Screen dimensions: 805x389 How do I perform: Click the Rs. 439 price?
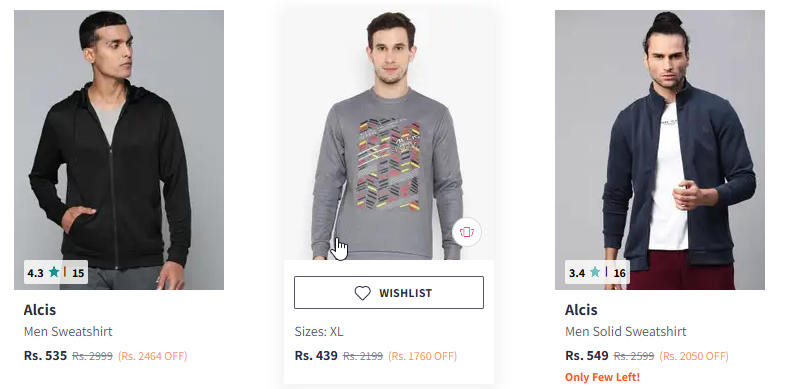pyautogui.click(x=316, y=356)
